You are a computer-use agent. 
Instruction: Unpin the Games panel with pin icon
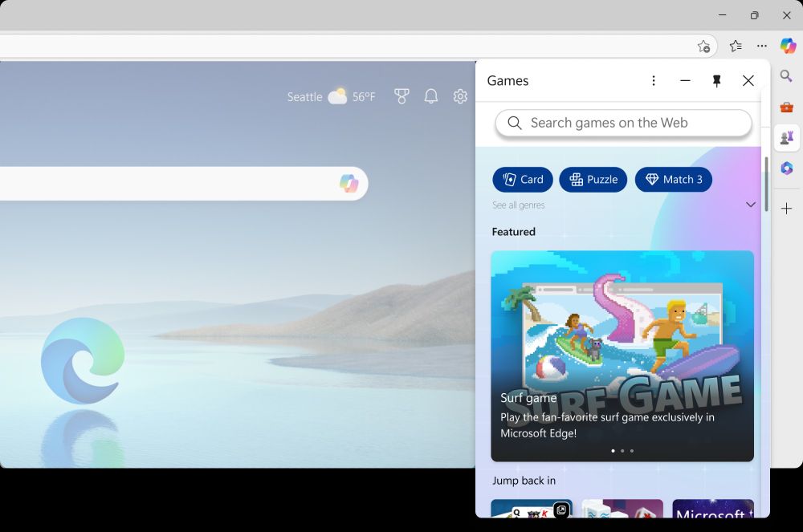point(716,81)
